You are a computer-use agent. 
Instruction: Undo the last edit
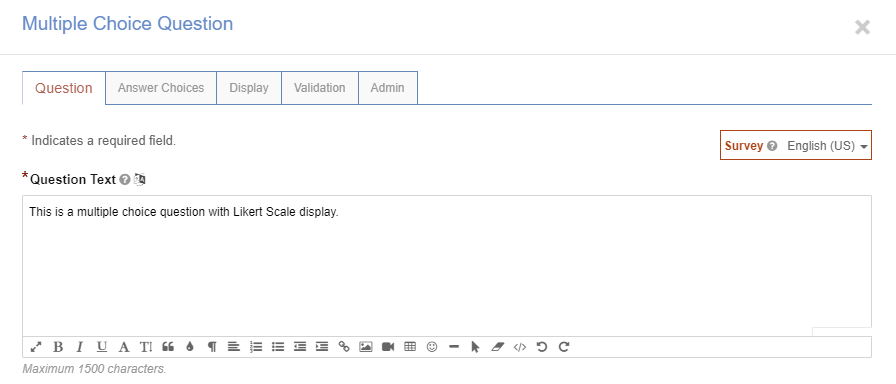tap(542, 347)
